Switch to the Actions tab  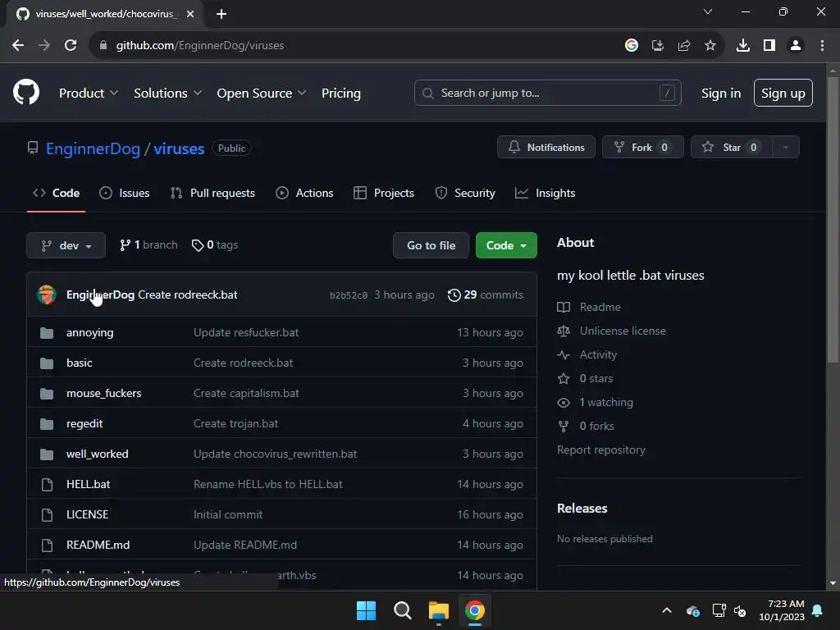tap(304, 193)
